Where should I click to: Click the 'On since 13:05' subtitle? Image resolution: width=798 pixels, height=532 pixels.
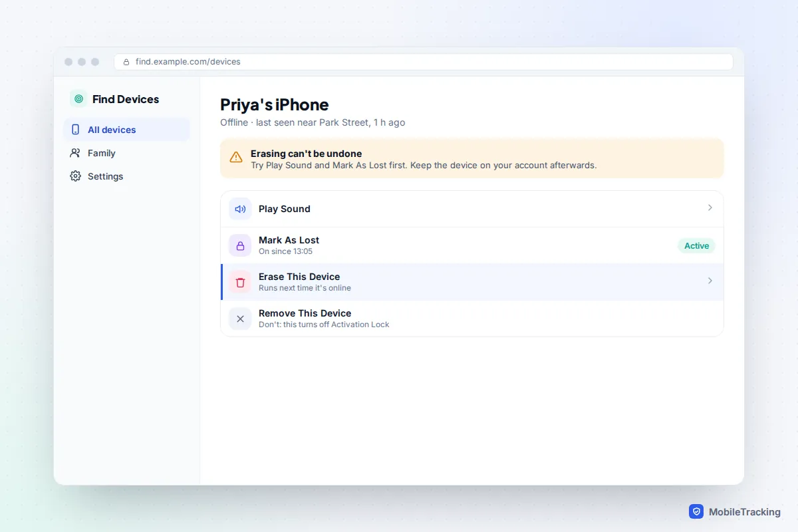click(285, 251)
